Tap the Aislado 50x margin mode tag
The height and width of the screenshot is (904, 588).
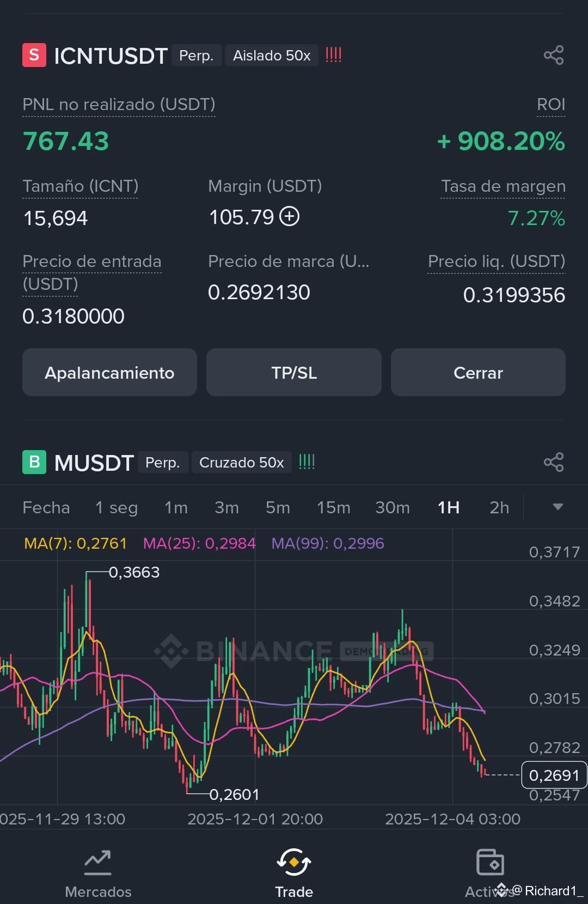coord(272,55)
